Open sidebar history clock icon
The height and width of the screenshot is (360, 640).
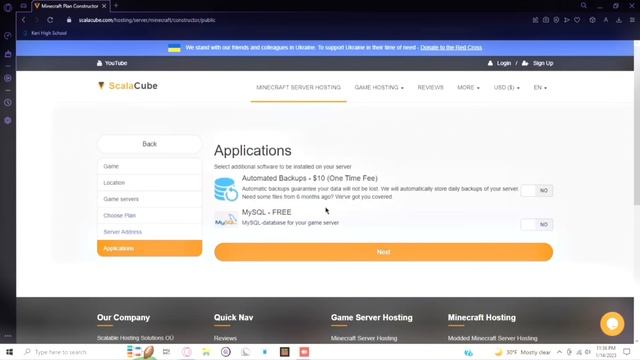pos(8,103)
